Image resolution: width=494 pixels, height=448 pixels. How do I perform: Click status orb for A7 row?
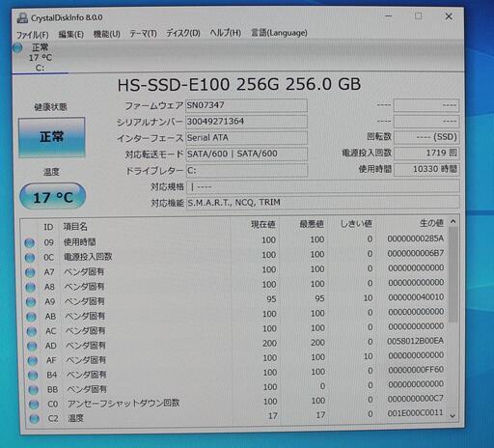pos(30,272)
